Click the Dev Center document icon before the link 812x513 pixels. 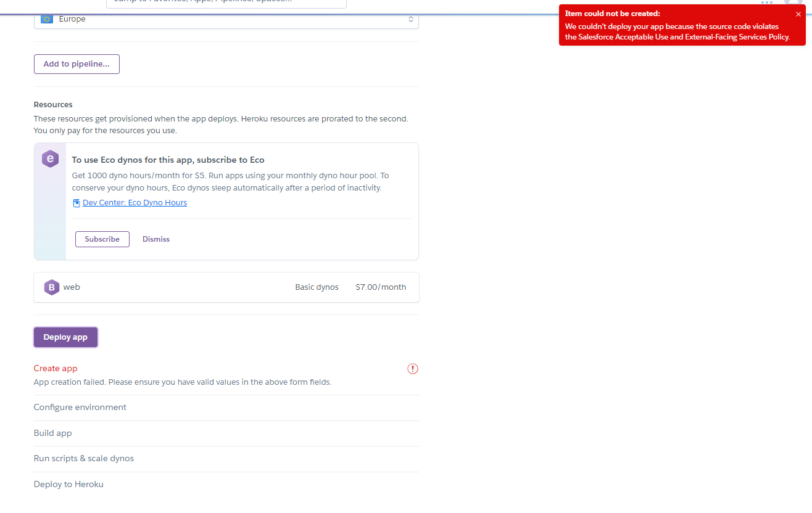click(x=77, y=202)
